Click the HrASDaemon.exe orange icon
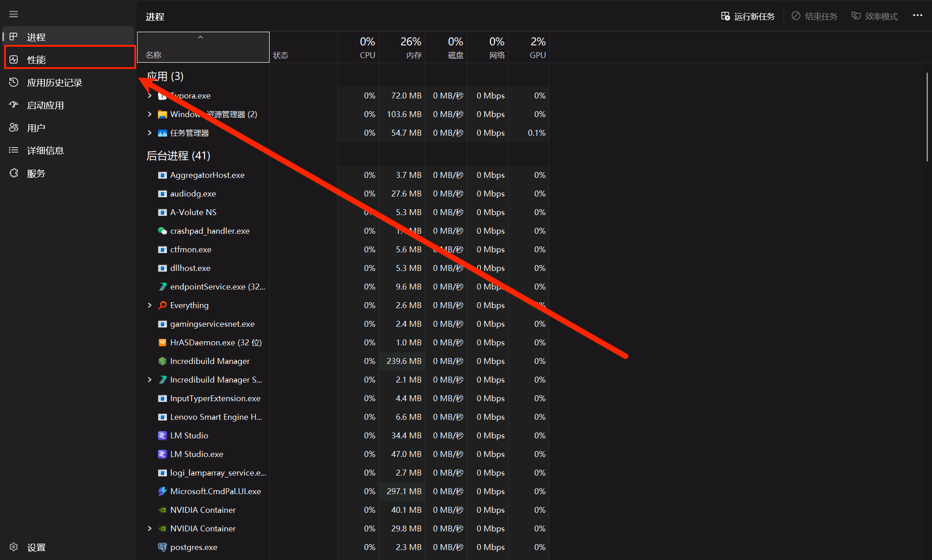 pos(162,343)
